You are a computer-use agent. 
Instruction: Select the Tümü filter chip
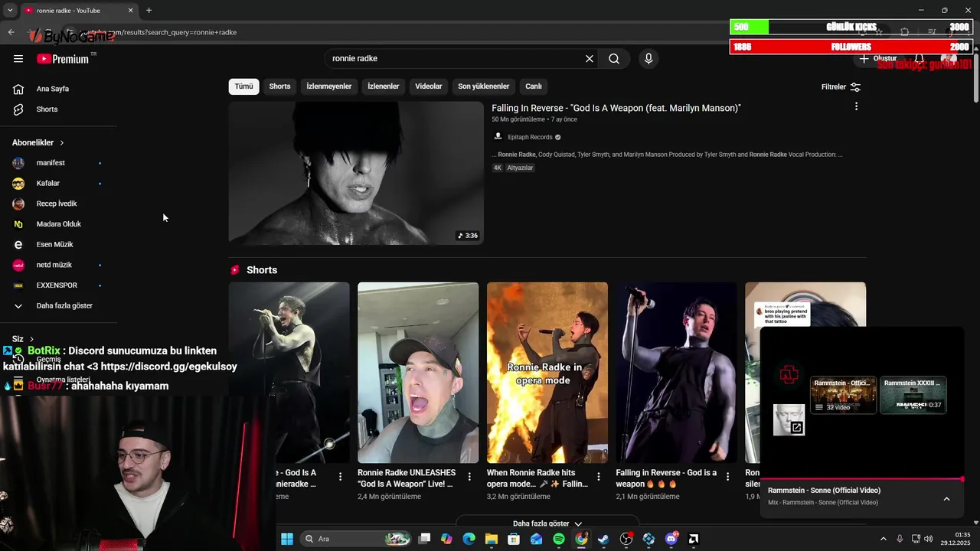pos(243,86)
